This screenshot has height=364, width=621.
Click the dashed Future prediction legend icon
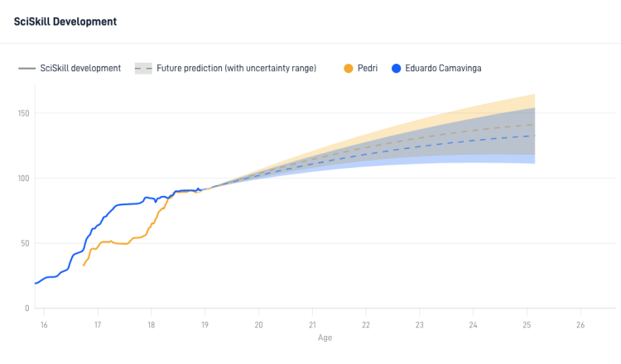coord(143,69)
